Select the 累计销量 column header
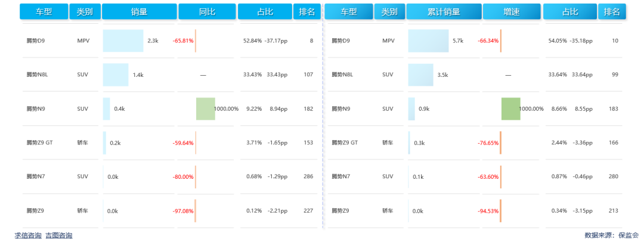644x242 pixels. pos(444,11)
